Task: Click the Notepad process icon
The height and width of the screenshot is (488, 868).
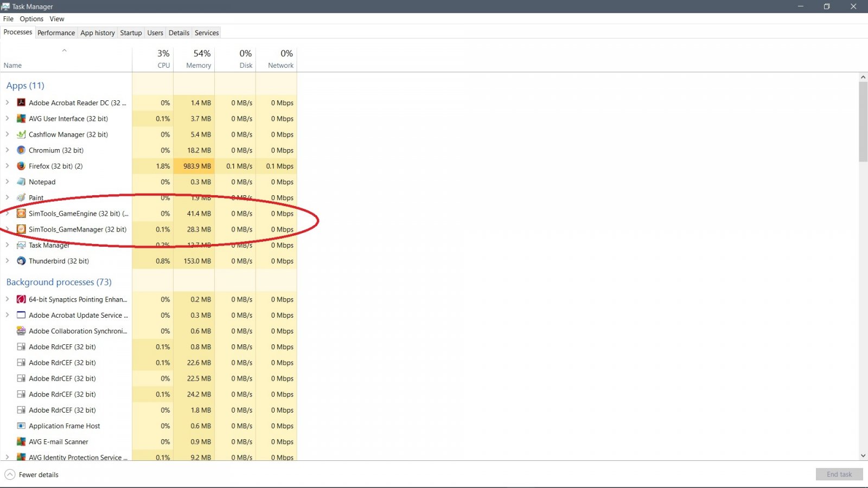Action: 21,182
